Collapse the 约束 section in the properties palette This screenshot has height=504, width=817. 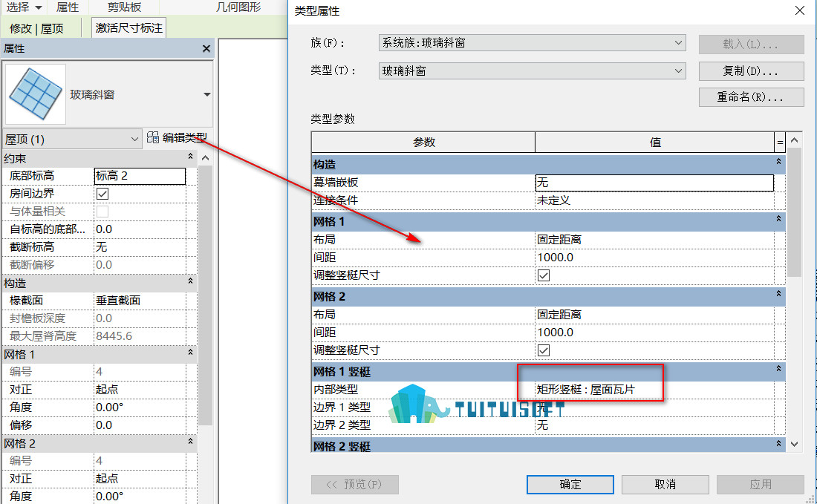click(x=190, y=157)
